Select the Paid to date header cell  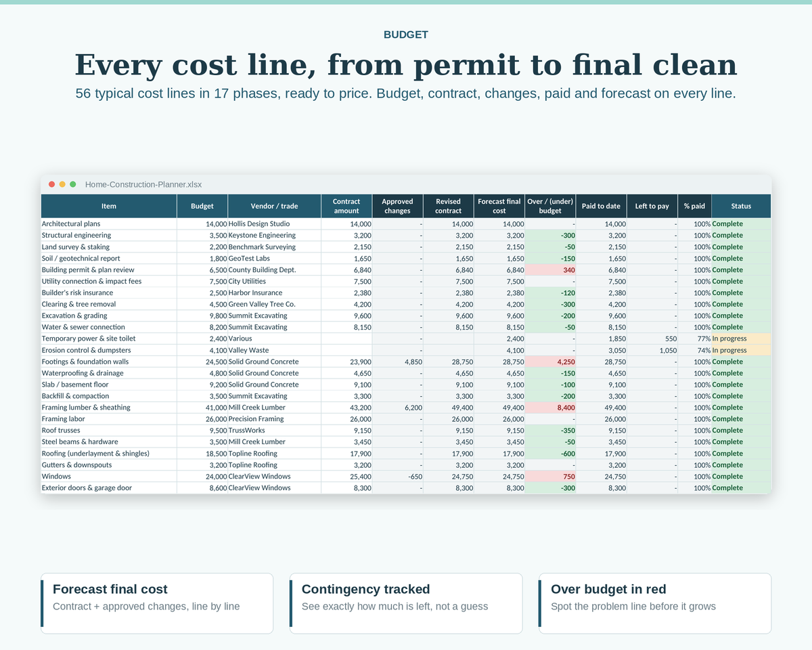pyautogui.click(x=601, y=206)
